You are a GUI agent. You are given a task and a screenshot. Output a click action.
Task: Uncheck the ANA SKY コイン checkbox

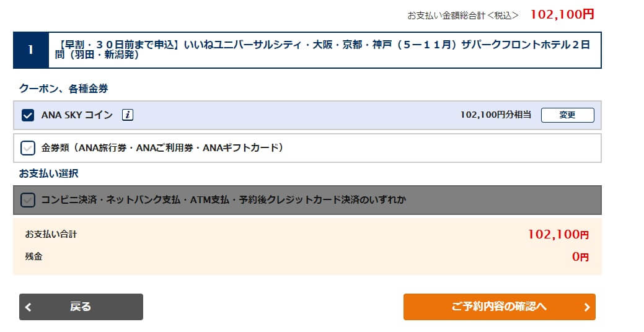click(x=28, y=115)
